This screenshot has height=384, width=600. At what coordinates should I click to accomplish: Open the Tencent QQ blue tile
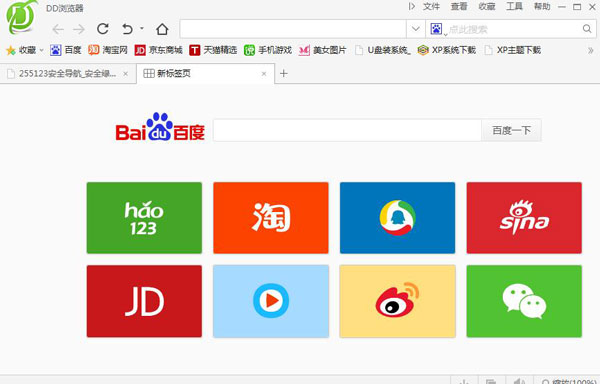398,218
